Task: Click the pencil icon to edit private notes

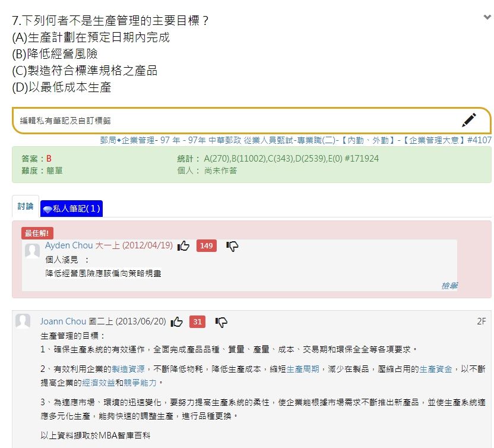Action: [470, 119]
